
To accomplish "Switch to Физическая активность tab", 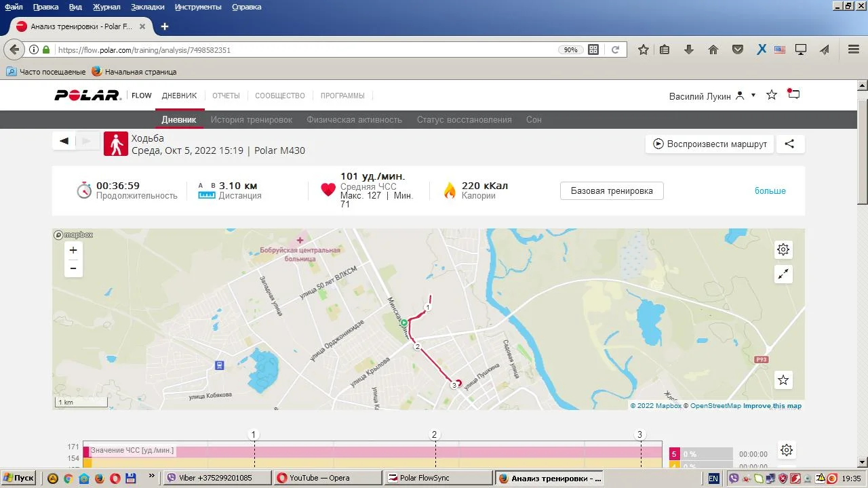I will click(x=354, y=119).
